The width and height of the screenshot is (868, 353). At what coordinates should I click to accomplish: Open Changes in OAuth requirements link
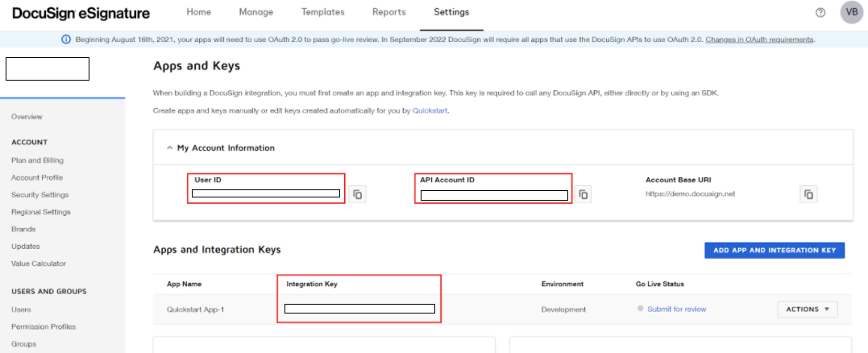pos(759,39)
